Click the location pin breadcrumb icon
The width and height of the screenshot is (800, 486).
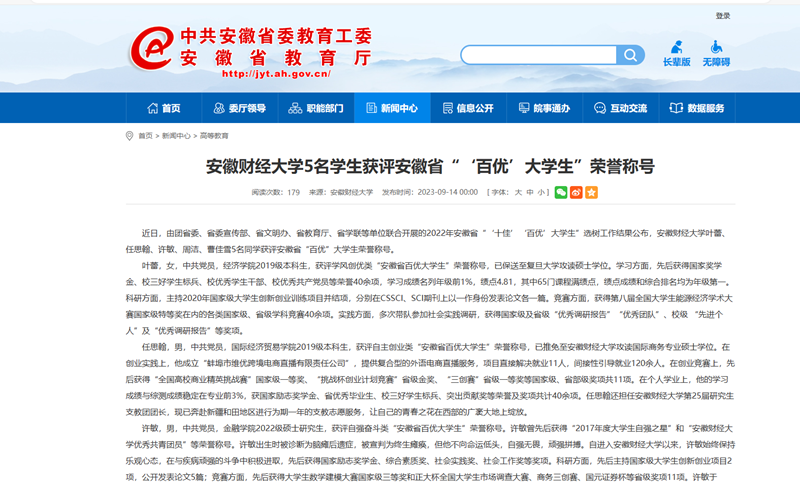point(131,135)
